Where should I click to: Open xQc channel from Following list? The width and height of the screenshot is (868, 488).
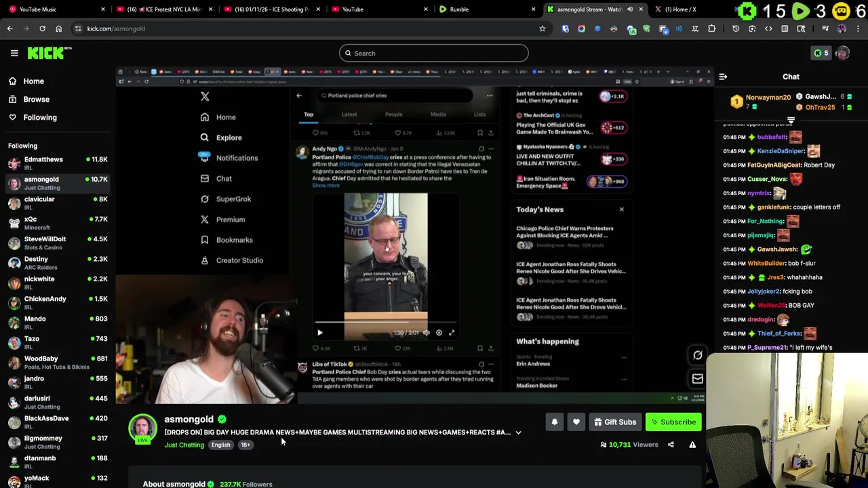[57, 223]
